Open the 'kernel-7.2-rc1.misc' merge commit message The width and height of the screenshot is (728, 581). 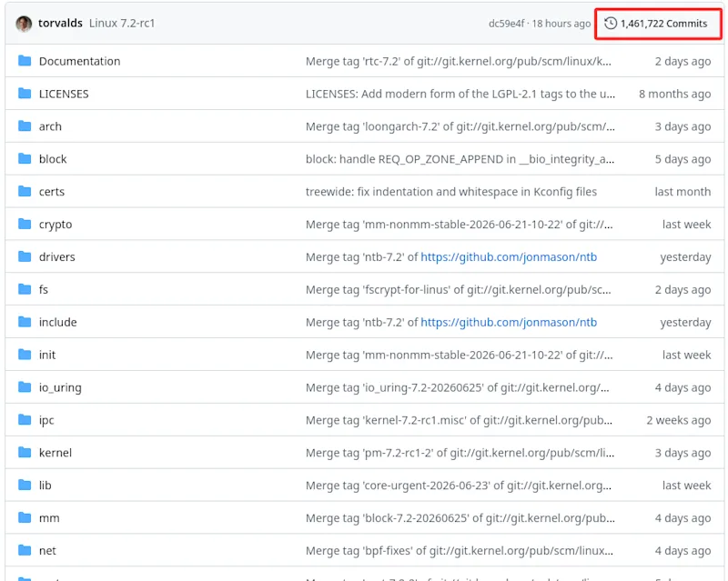(459, 420)
